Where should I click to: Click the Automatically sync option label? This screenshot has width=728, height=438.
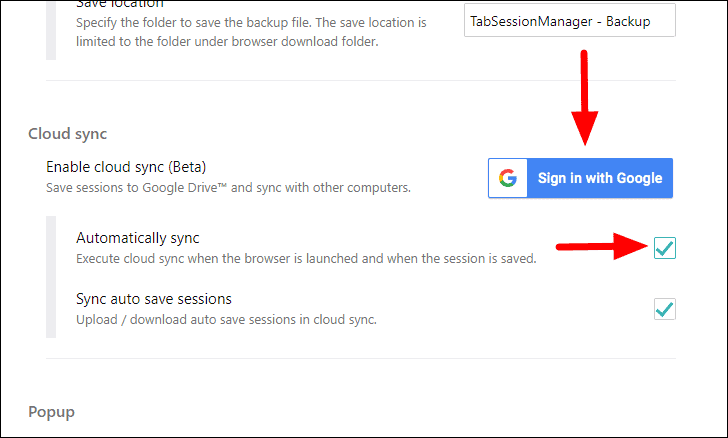coord(138,238)
